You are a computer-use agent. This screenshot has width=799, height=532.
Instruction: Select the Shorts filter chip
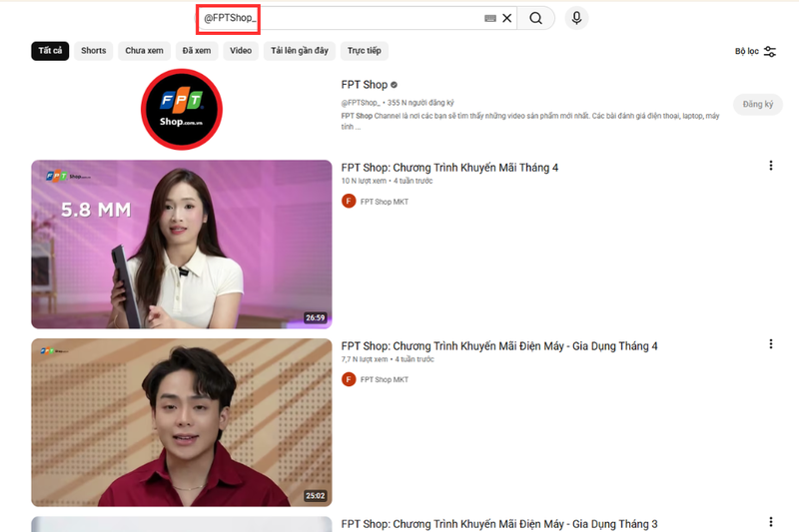tap(94, 50)
